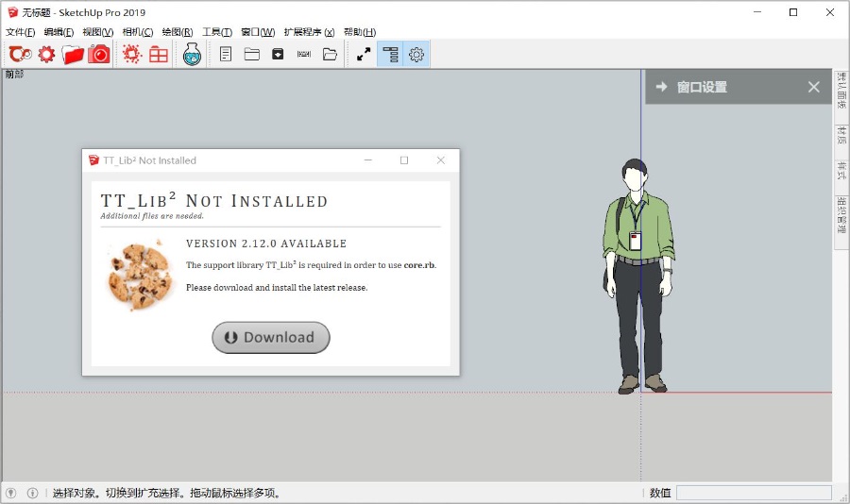Open the 帮助(H) menu
Screen dimensions: 850x504
pyautogui.click(x=360, y=32)
